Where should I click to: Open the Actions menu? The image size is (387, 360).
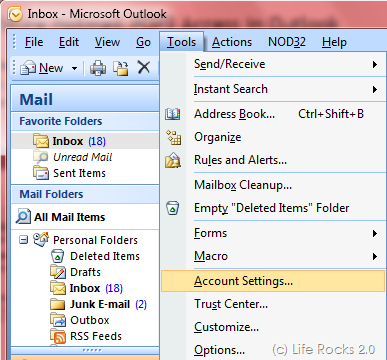pyautogui.click(x=232, y=42)
